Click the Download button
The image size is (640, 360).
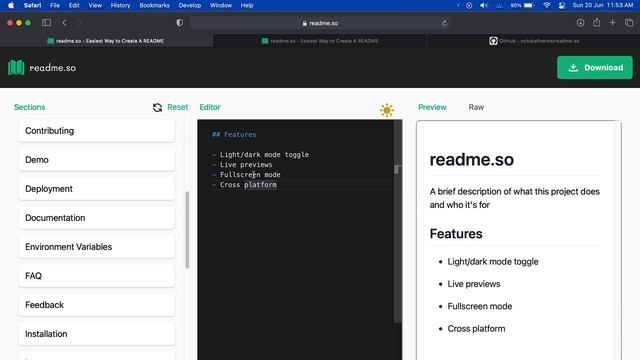coord(595,67)
